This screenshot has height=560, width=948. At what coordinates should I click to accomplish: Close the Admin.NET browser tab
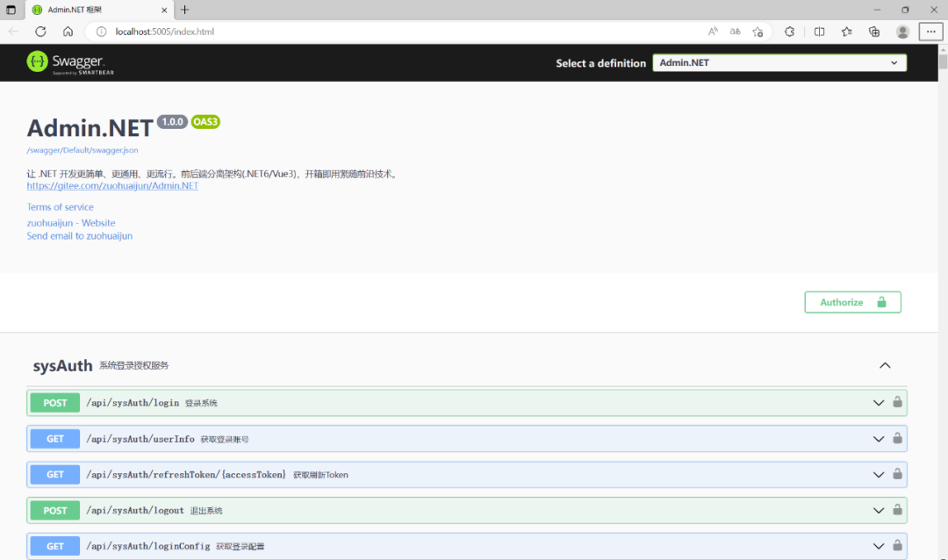pos(164,10)
